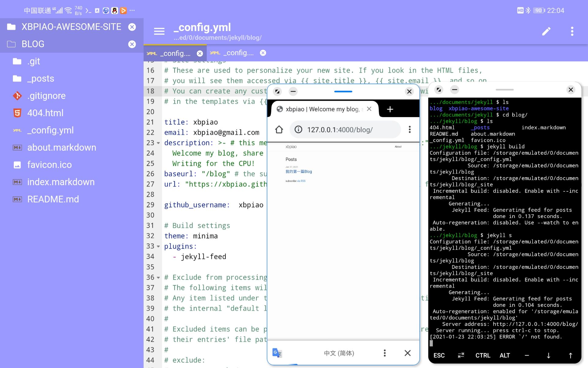Open the navigation drawer hamburger icon
This screenshot has width=588, height=368.
coord(159,31)
